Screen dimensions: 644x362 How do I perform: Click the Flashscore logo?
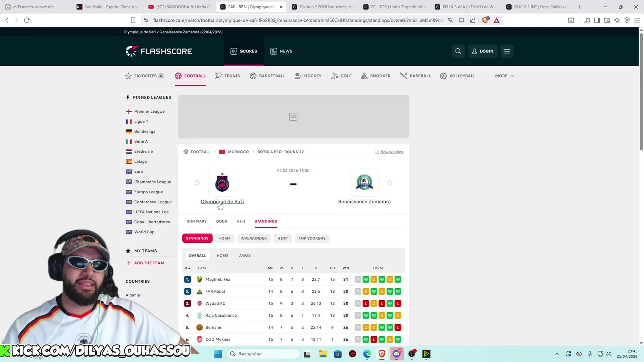[159, 51]
